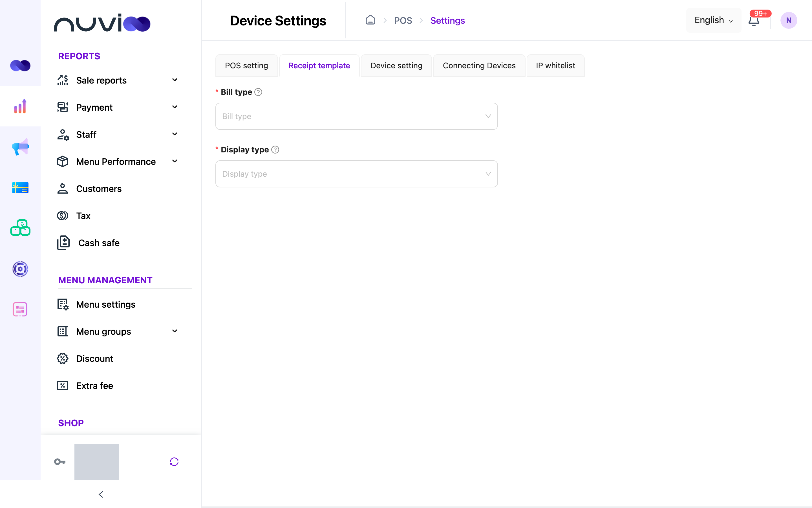Click the gray shop thumbnail image
The height and width of the screenshot is (508, 812).
pos(97,462)
